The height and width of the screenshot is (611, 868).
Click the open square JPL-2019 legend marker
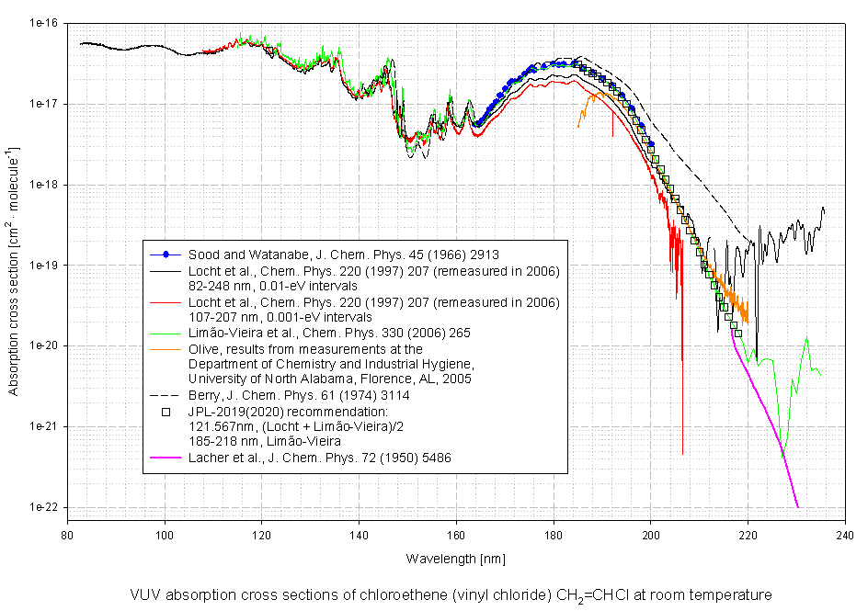coord(166,413)
